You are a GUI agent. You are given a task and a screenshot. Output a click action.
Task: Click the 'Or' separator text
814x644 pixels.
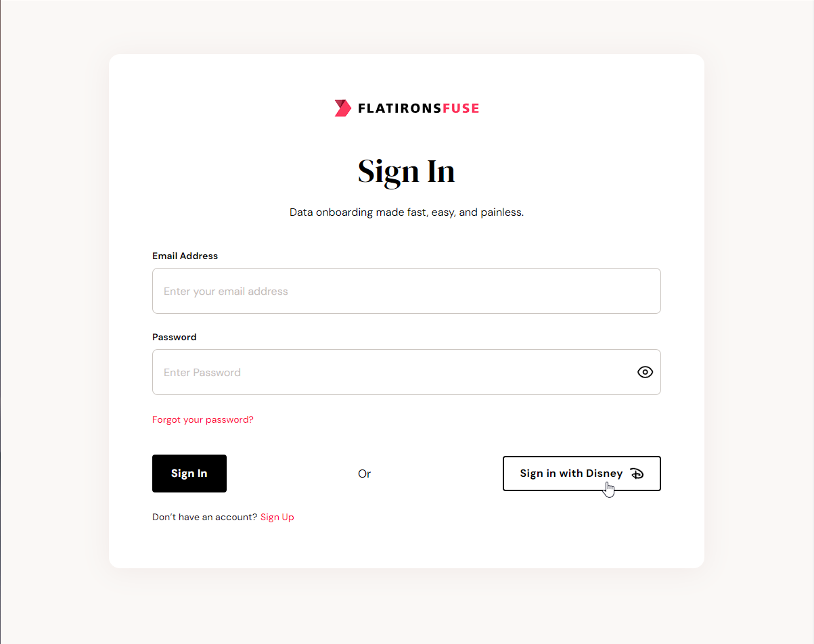tap(364, 474)
